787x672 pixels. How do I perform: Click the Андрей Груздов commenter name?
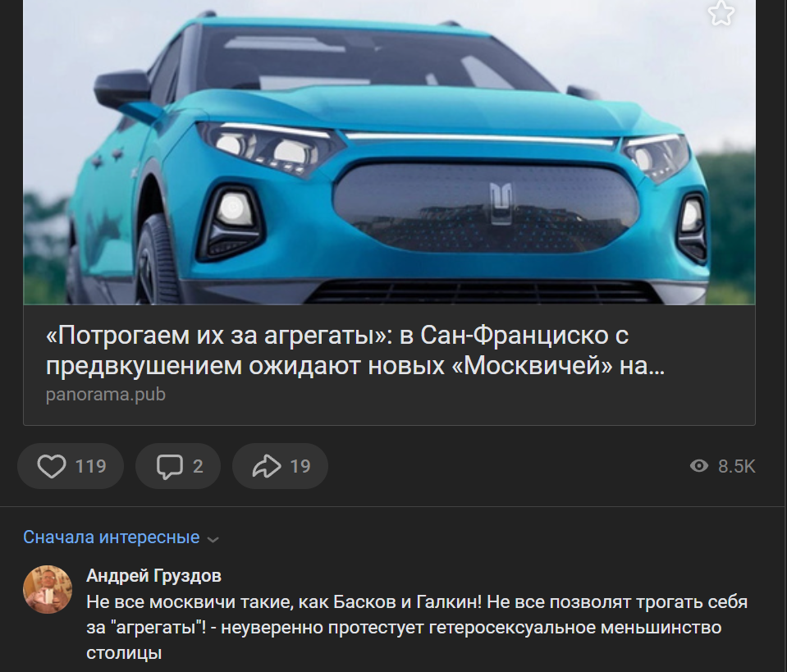click(x=153, y=576)
